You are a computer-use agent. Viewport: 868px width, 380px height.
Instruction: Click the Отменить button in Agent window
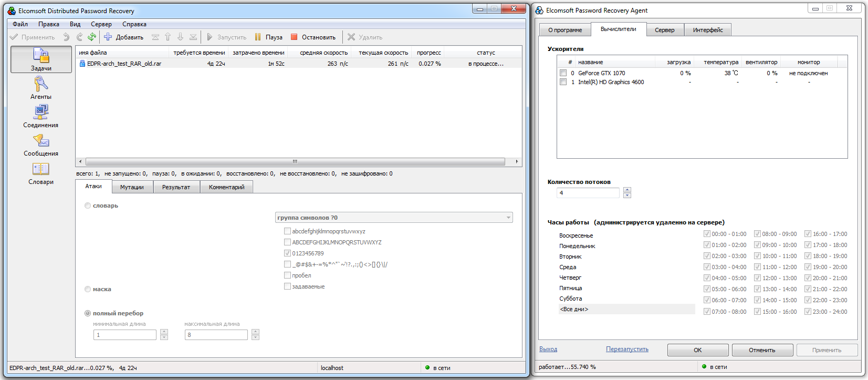(x=762, y=350)
